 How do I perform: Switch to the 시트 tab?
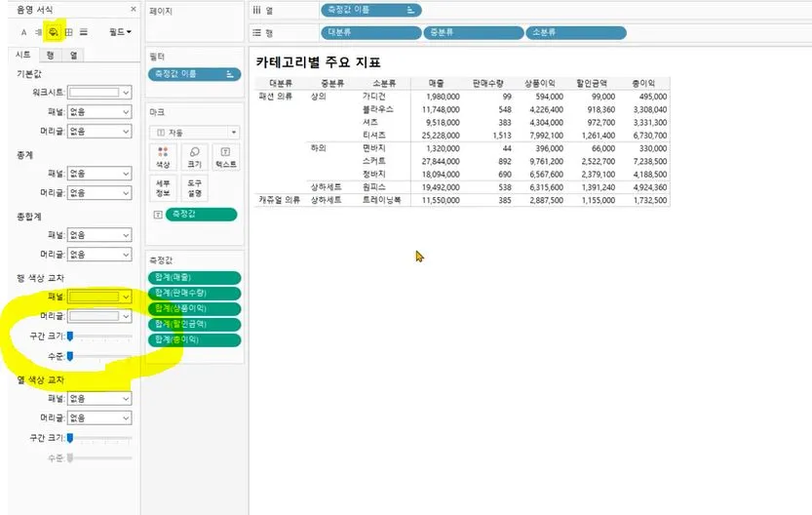pyautogui.click(x=23, y=55)
